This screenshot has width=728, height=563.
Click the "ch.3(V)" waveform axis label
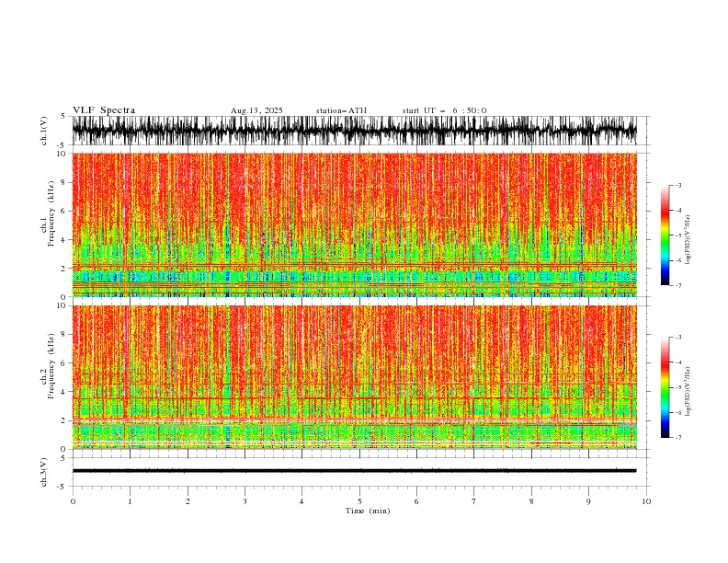[44, 472]
